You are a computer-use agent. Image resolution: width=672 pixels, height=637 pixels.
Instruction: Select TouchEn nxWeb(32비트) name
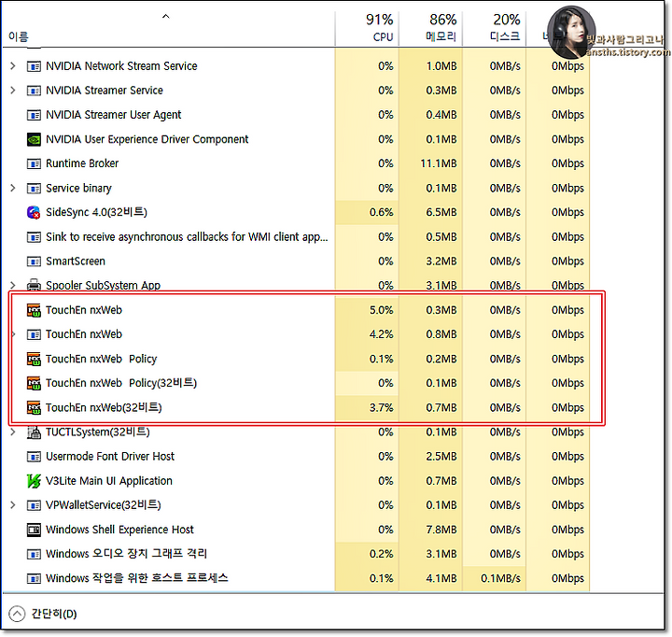[104, 407]
